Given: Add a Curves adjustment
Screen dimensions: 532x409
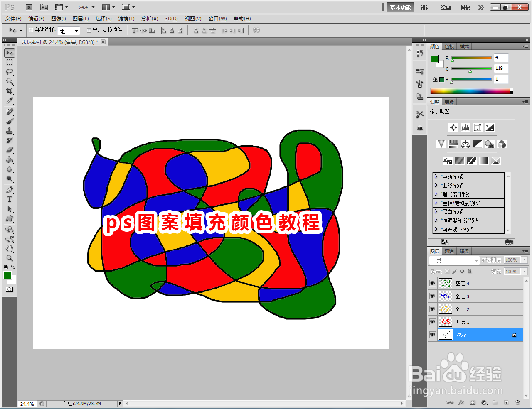Looking at the screenshot, I should [x=478, y=127].
